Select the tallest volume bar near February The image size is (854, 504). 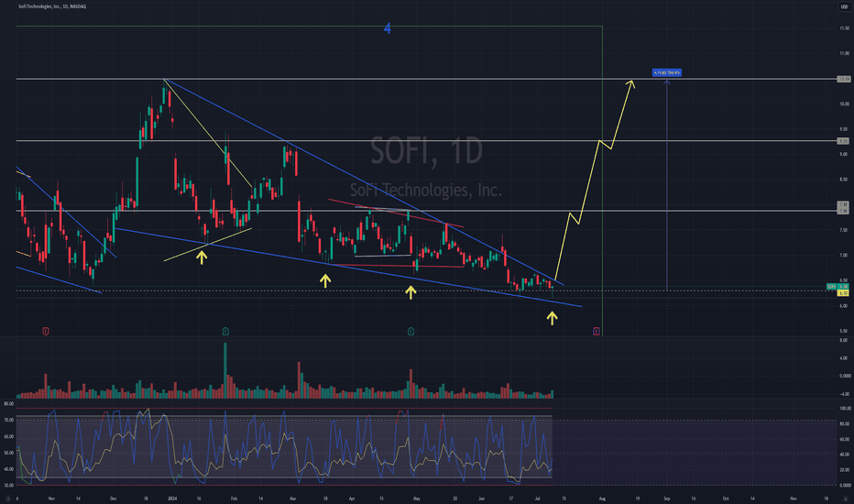point(225,370)
